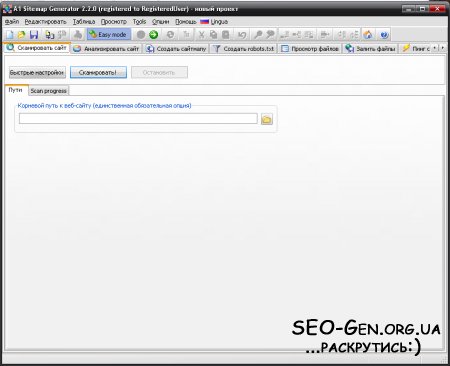Click the green arrow go icon
The height and width of the screenshot is (366, 450).
[153, 34]
